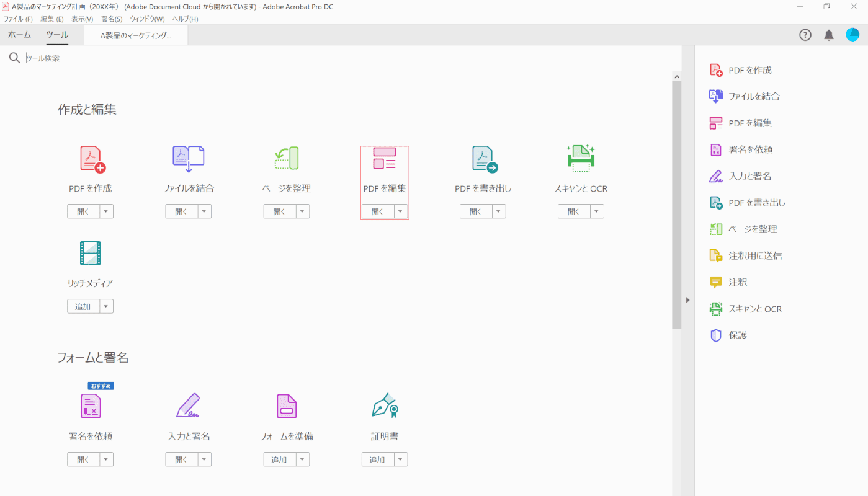This screenshot has height=496, width=868.
Task: Select PDFを編集 in the right sidebar
Action: coord(741,123)
